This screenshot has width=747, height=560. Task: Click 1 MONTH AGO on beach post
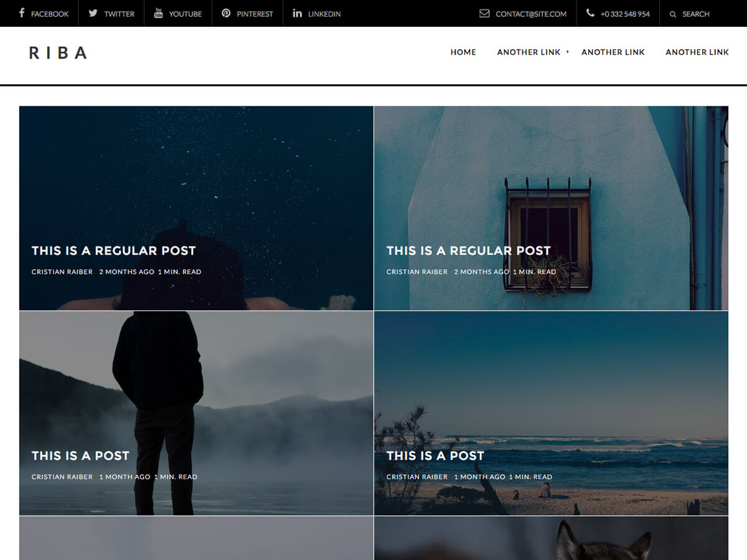479,477
